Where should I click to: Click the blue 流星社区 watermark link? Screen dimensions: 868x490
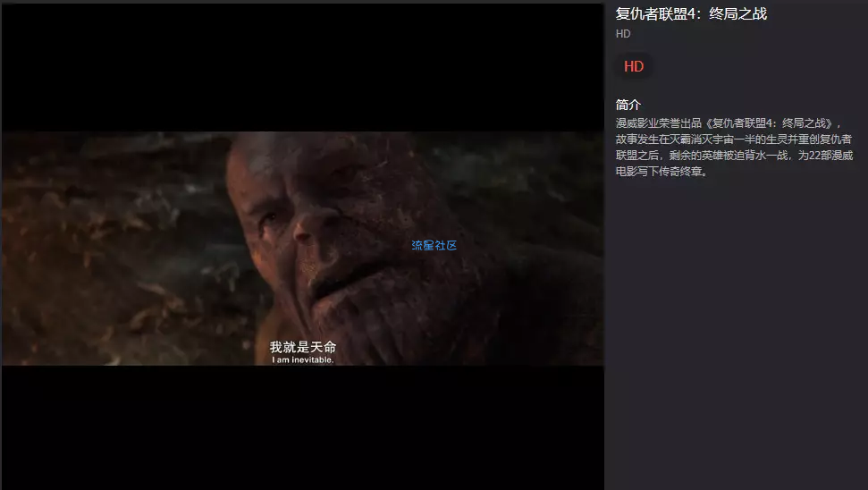click(434, 245)
